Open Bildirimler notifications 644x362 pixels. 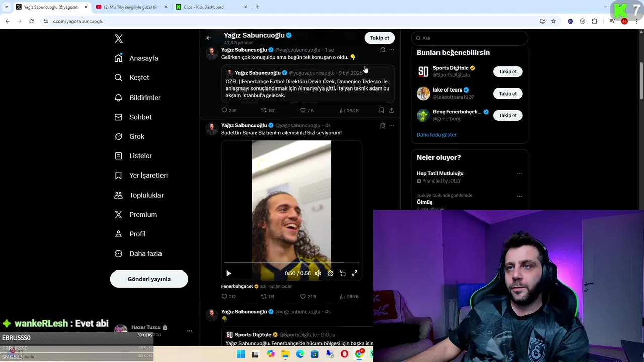coord(137,98)
